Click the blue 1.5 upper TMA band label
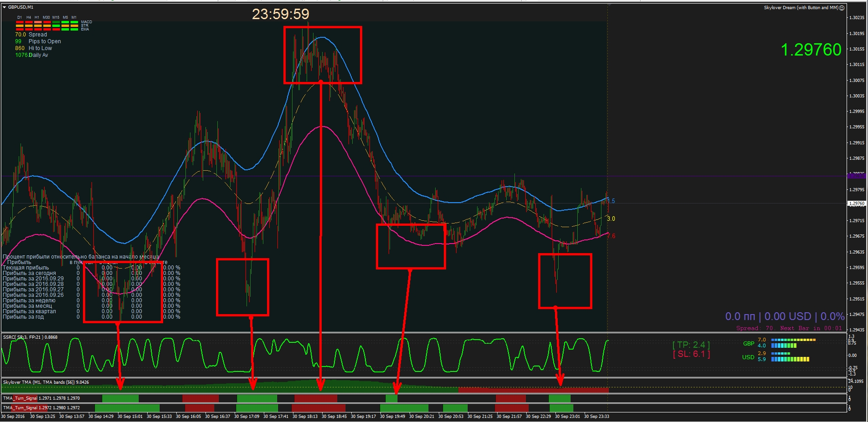 click(611, 201)
